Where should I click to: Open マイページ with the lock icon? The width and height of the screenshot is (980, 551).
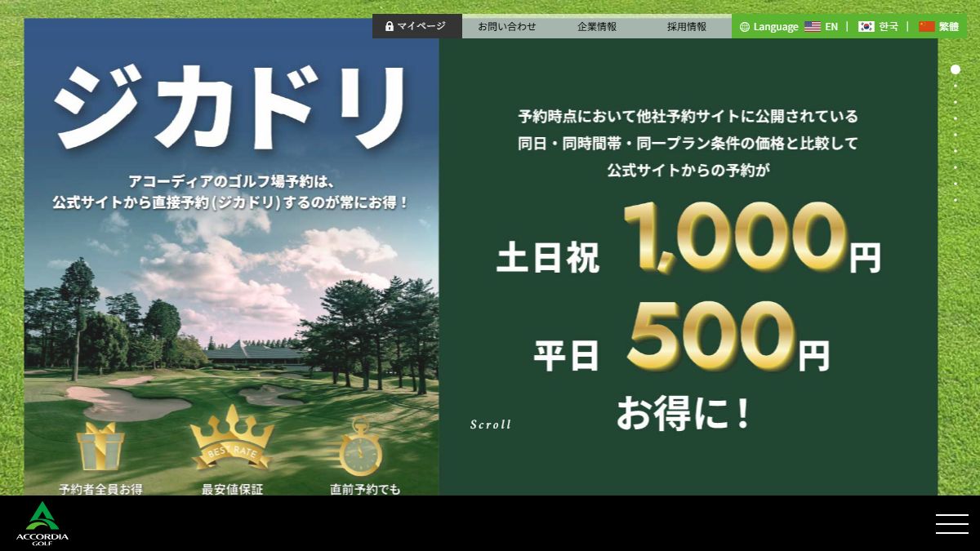[416, 26]
